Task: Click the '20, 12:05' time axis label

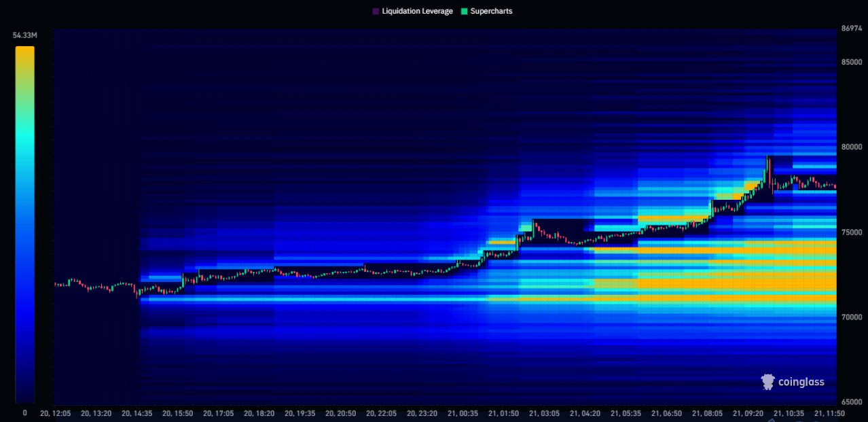Action: click(x=55, y=412)
